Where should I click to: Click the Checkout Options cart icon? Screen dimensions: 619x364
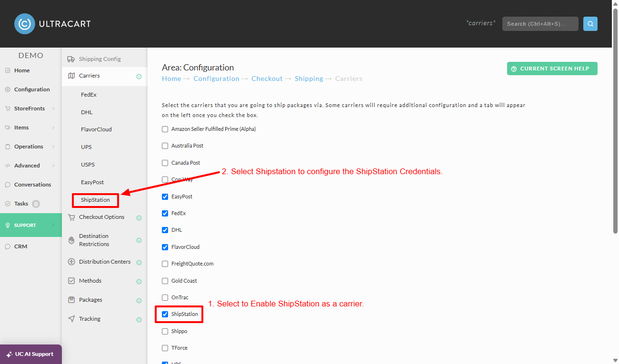tap(71, 217)
